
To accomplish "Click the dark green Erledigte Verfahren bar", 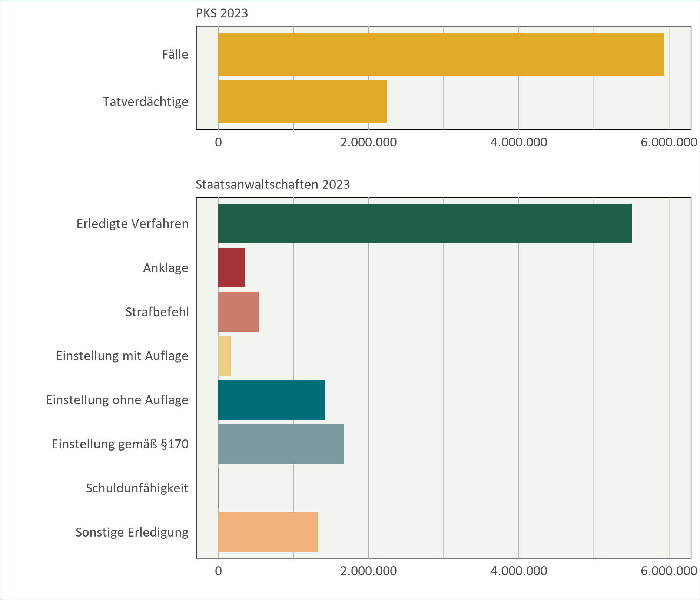I will 425,224.
